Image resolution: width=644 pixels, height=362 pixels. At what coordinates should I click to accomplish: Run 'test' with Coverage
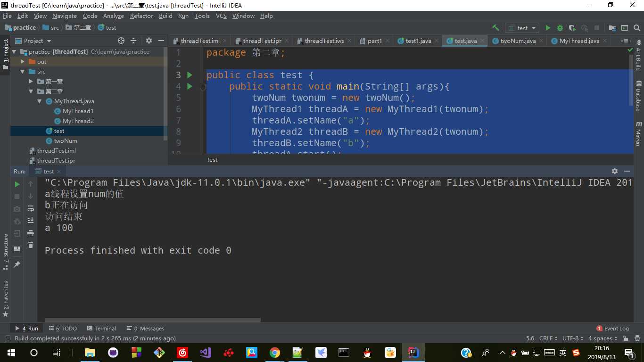pyautogui.click(x=572, y=28)
